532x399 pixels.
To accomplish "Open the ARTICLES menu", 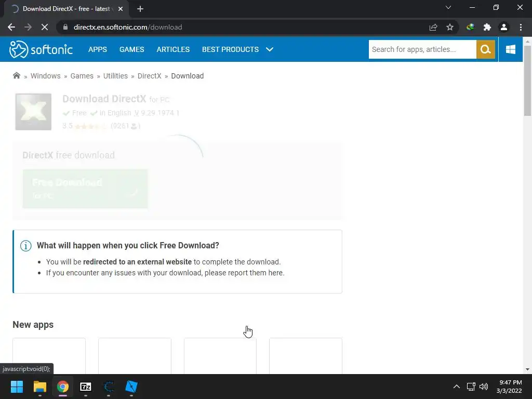I will 173,49.
